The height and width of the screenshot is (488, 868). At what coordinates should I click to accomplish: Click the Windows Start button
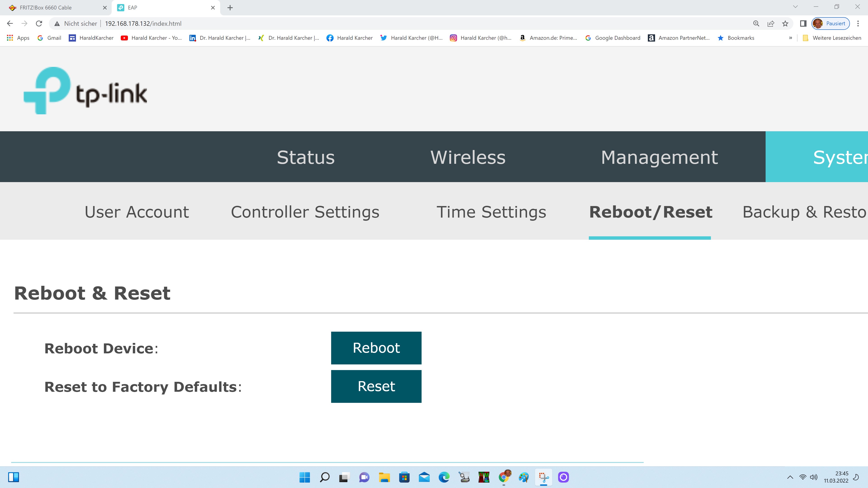point(305,477)
